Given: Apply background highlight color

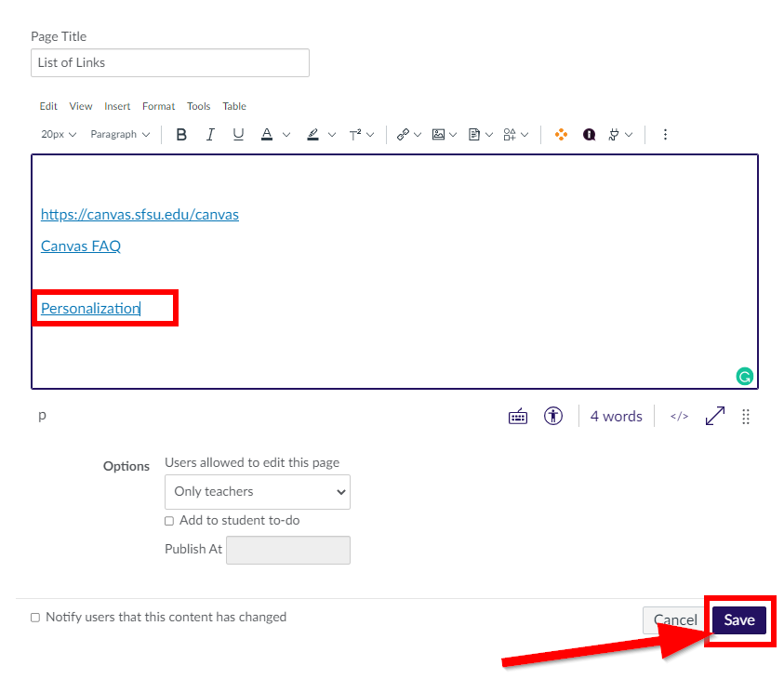Looking at the screenshot, I should pos(312,135).
